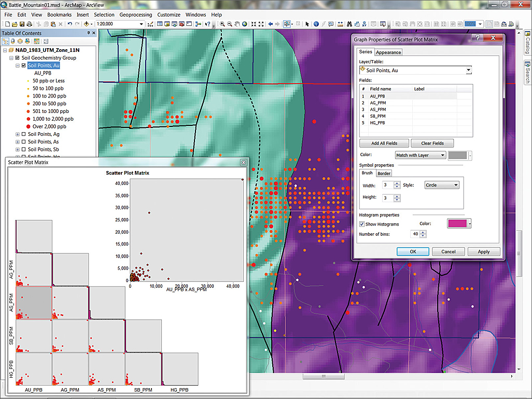Expand the Soil Points, As layer

pos(18,142)
